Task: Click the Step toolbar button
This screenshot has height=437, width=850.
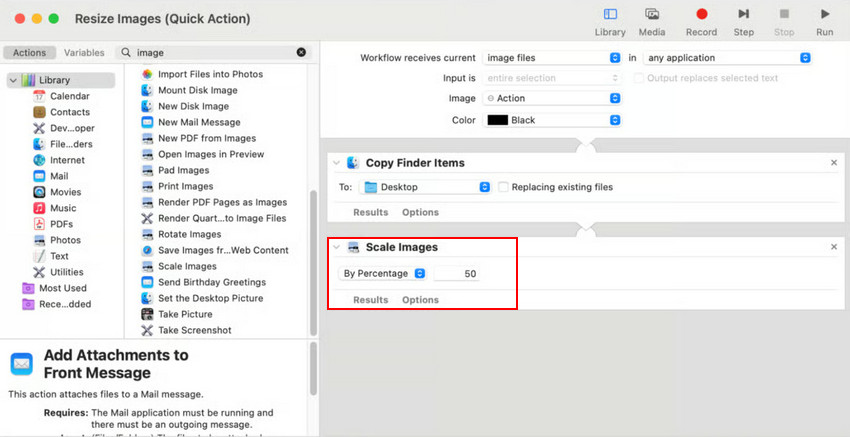Action: [744, 22]
